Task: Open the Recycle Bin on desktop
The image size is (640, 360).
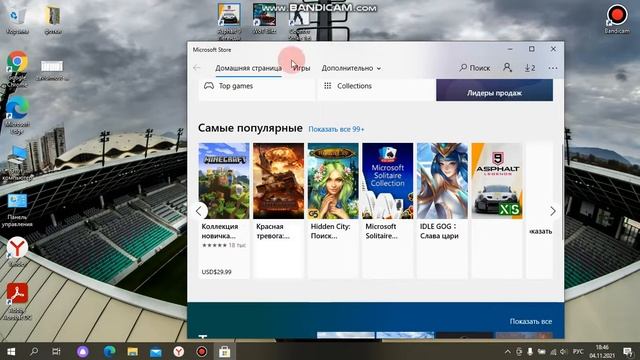Action: [x=17, y=20]
